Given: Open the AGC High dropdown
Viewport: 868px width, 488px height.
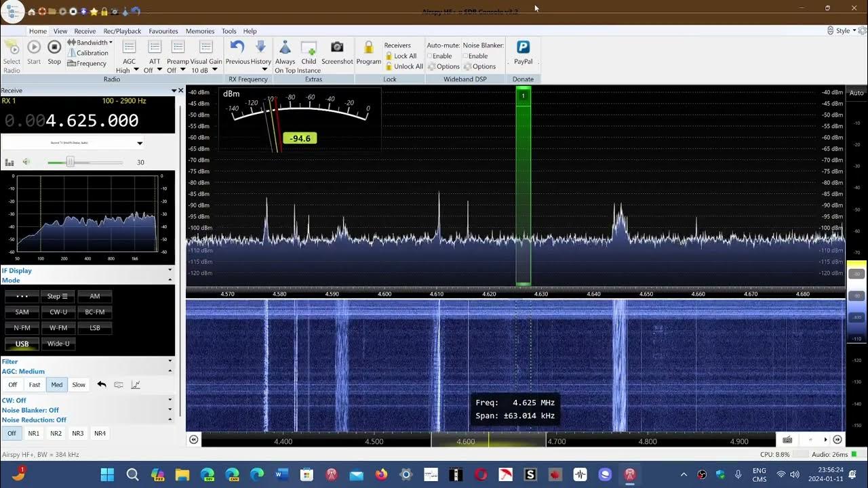Looking at the screenshot, I should click(x=129, y=70).
